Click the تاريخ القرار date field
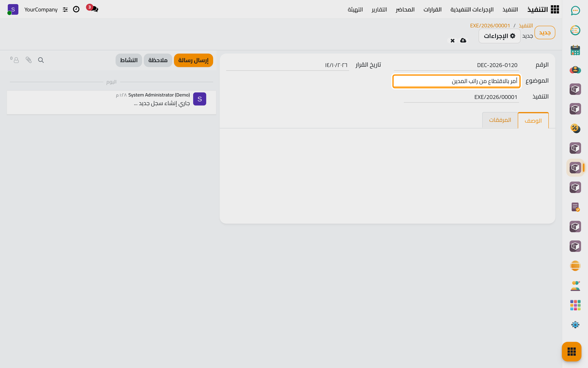 click(288, 65)
